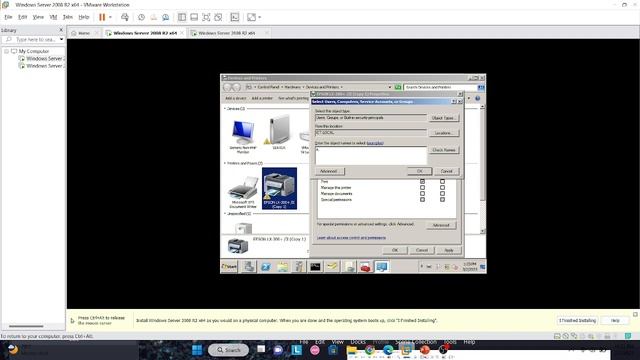Viewport: 640px width, 360px height.
Task: Select the Microsoft XPS Document Writer printer
Action: coord(243,192)
